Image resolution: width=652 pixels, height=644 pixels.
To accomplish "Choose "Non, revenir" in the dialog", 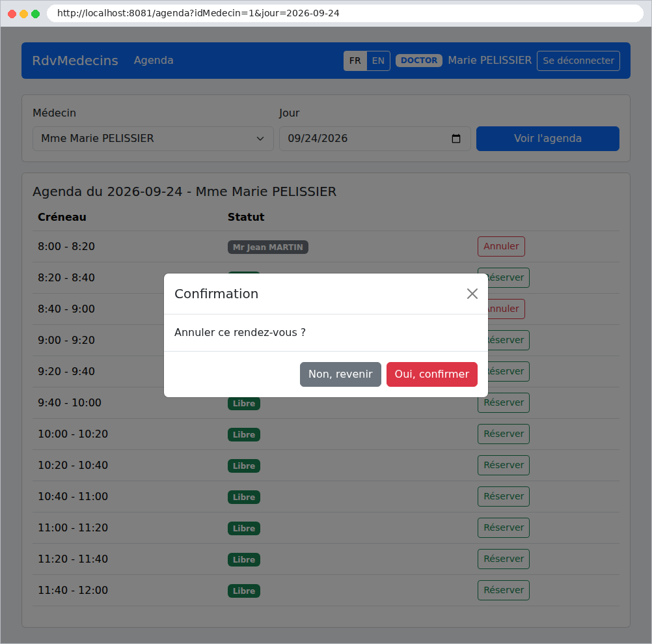I will coord(340,374).
